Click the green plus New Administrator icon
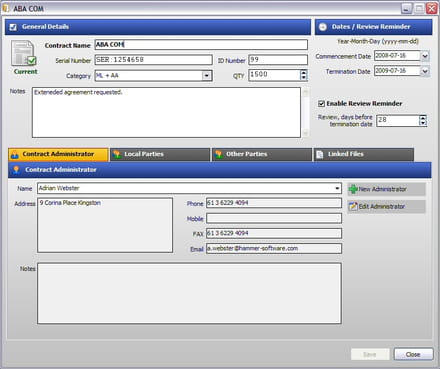 [x=353, y=189]
